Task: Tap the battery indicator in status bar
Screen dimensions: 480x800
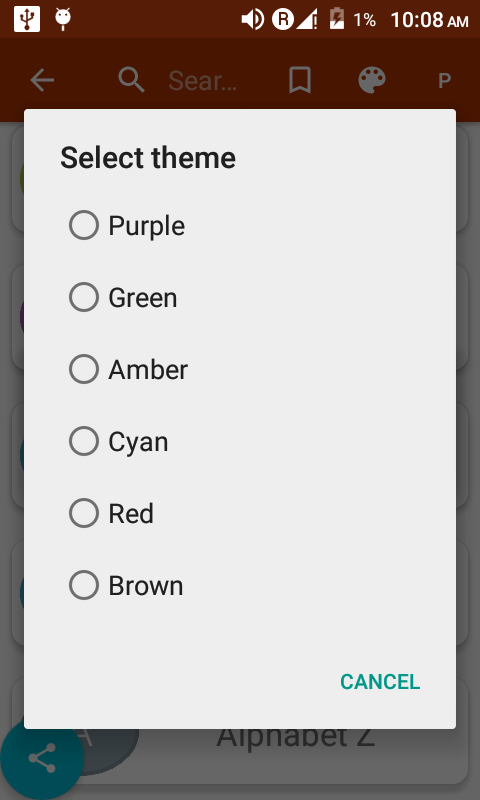Action: pyautogui.click(x=337, y=19)
